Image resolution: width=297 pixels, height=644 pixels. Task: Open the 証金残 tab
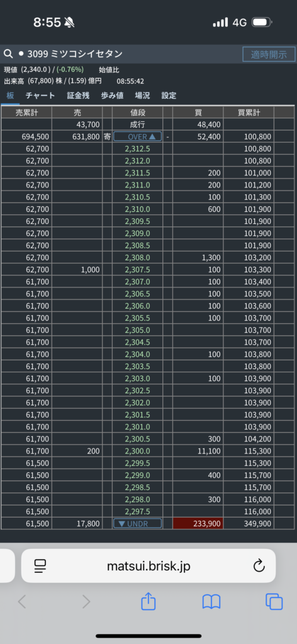(78, 96)
